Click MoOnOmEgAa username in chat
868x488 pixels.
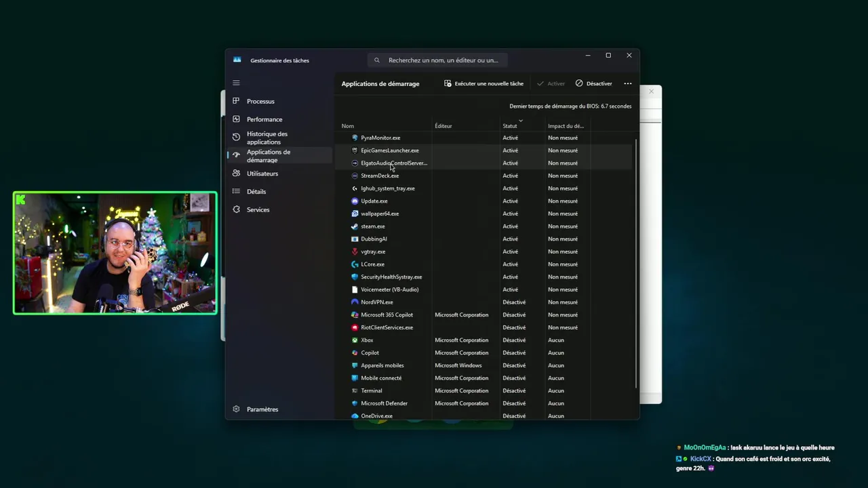tap(705, 448)
